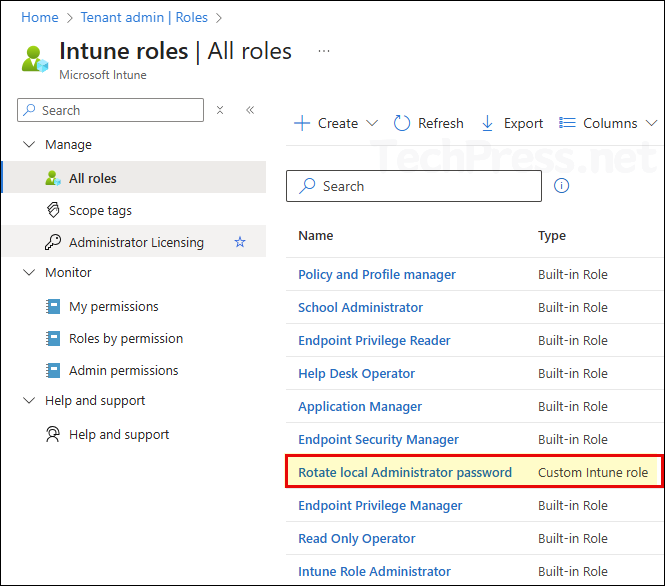Select All roles in the sidebar
The width and height of the screenshot is (665, 586).
click(x=134, y=178)
